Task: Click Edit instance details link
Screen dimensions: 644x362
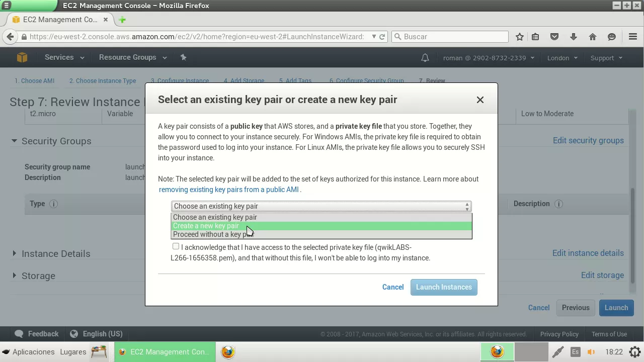Action: coord(588,253)
